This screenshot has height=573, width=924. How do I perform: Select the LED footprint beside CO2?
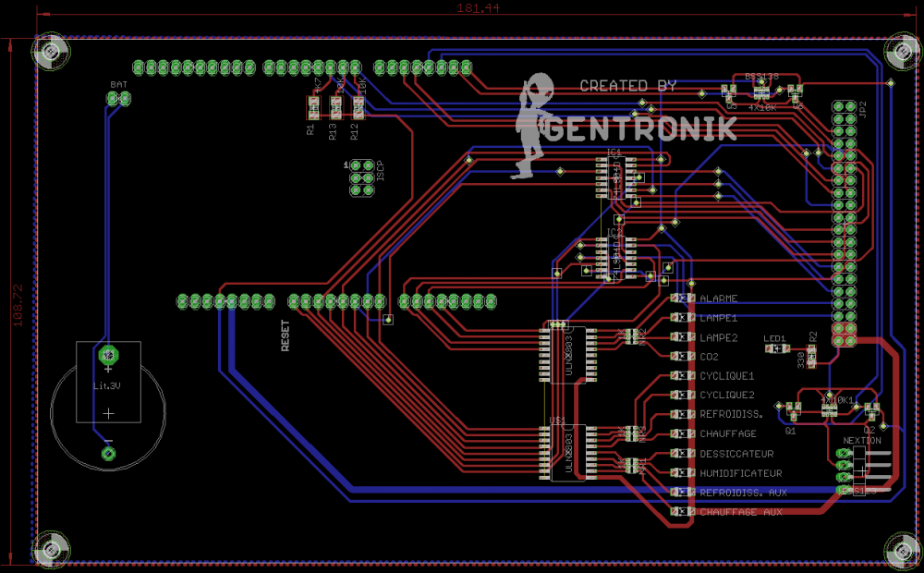click(683, 357)
